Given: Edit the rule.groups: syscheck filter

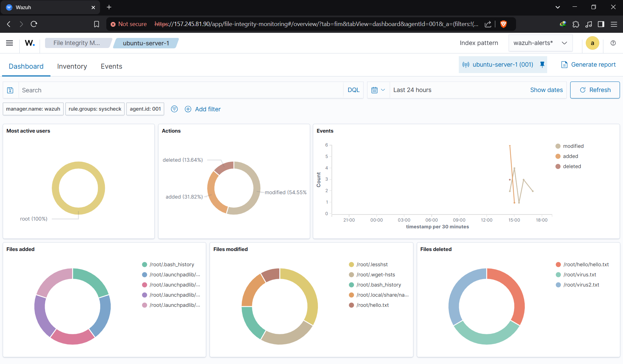Looking at the screenshot, I should [x=95, y=109].
